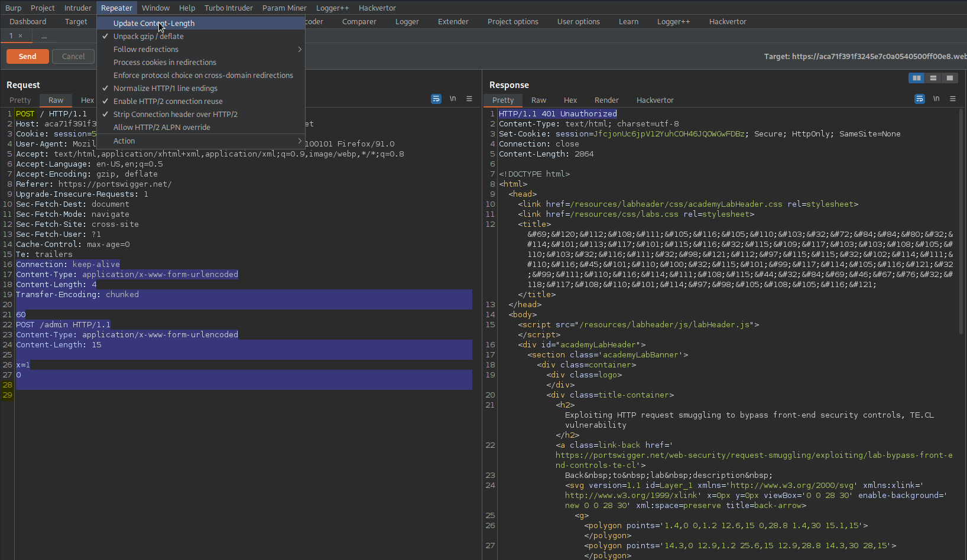The image size is (967, 560).
Task: Expand Follow redirections submenu
Action: [x=201, y=50]
